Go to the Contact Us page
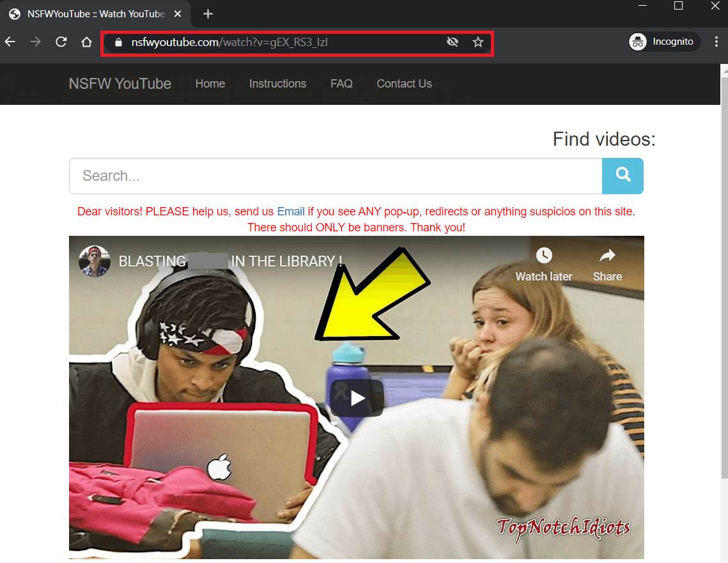This screenshot has width=728, height=563. [404, 84]
